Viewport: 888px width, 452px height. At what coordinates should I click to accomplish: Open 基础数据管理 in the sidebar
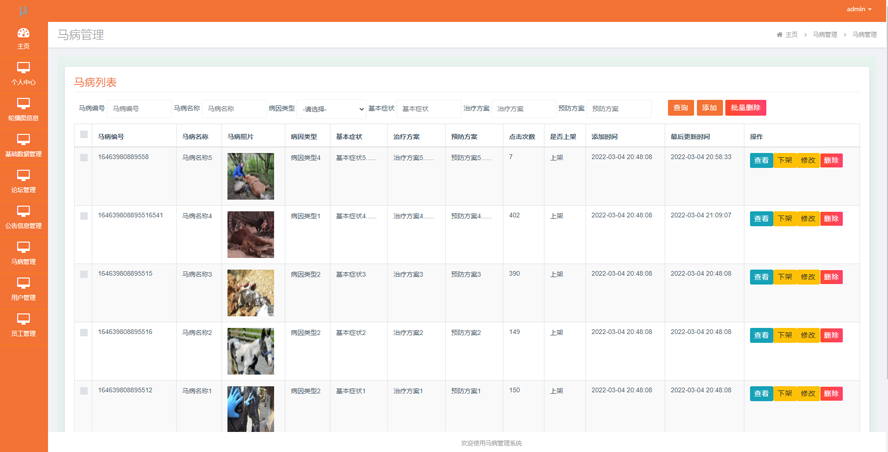[23, 146]
